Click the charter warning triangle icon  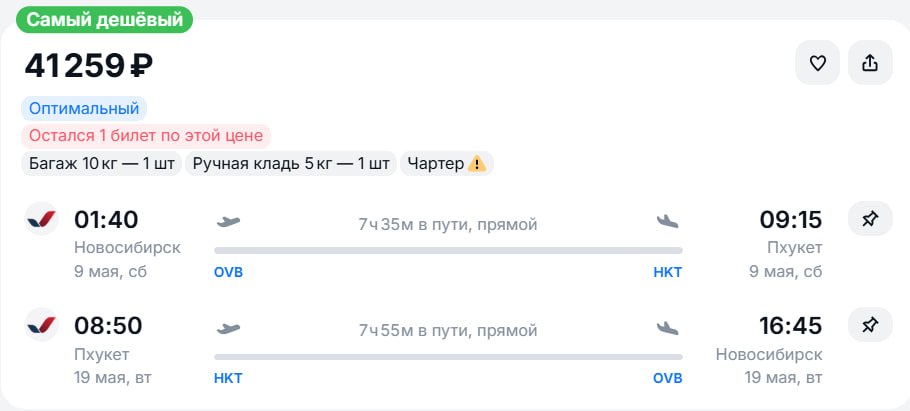(x=477, y=164)
